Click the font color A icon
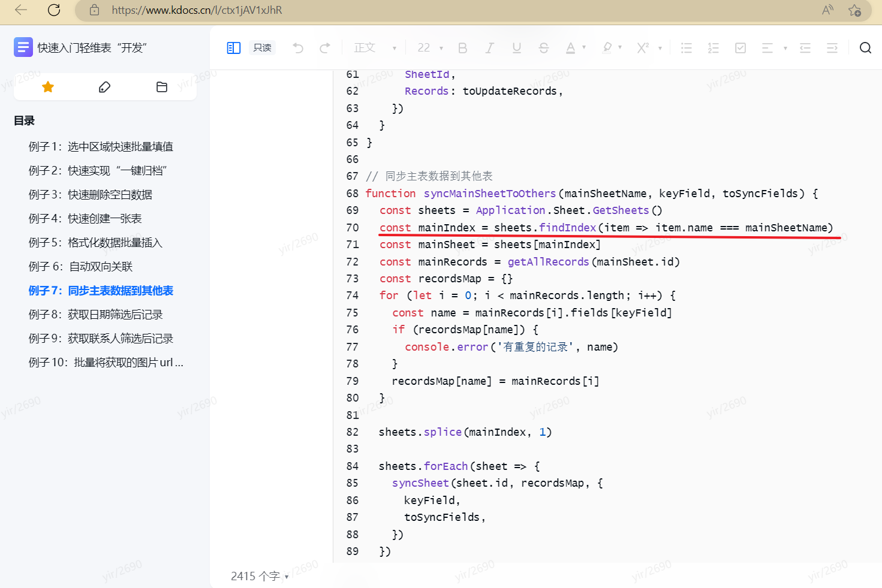Image resolution: width=882 pixels, height=588 pixels. pyautogui.click(x=571, y=48)
